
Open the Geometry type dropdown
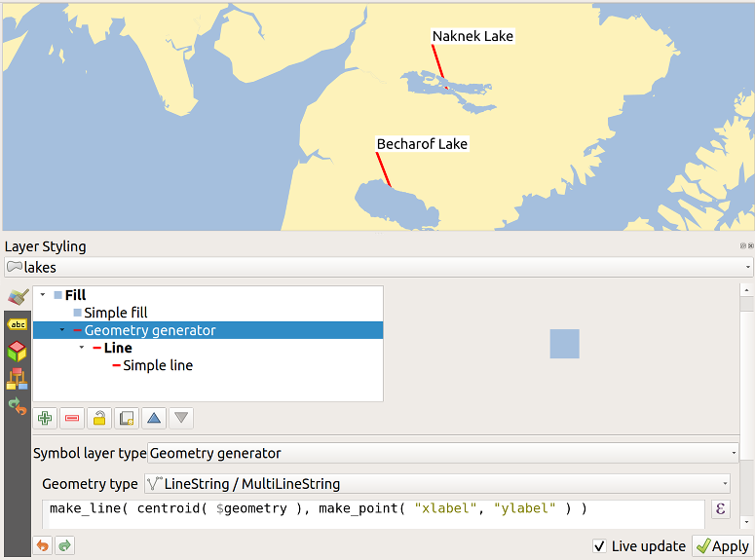coord(435,483)
